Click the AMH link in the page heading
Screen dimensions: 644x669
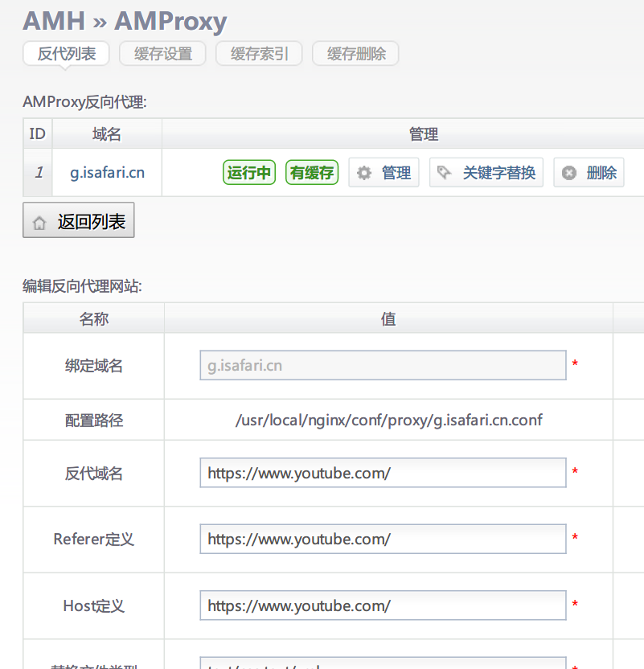point(54,21)
